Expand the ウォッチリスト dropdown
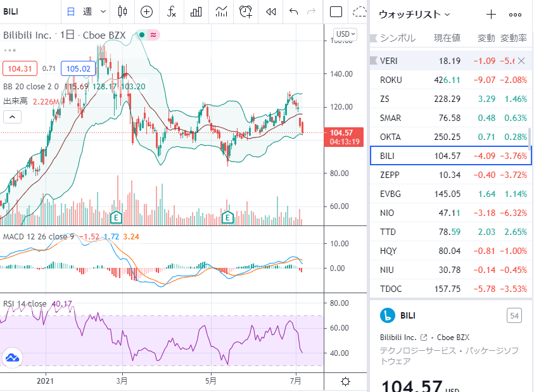 click(414, 15)
